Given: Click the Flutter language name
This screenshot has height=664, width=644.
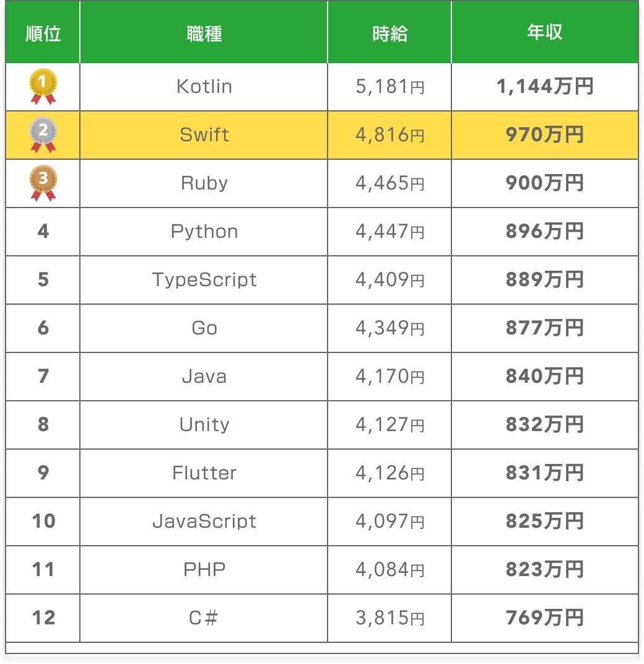Looking at the screenshot, I should pyautogui.click(x=204, y=473).
